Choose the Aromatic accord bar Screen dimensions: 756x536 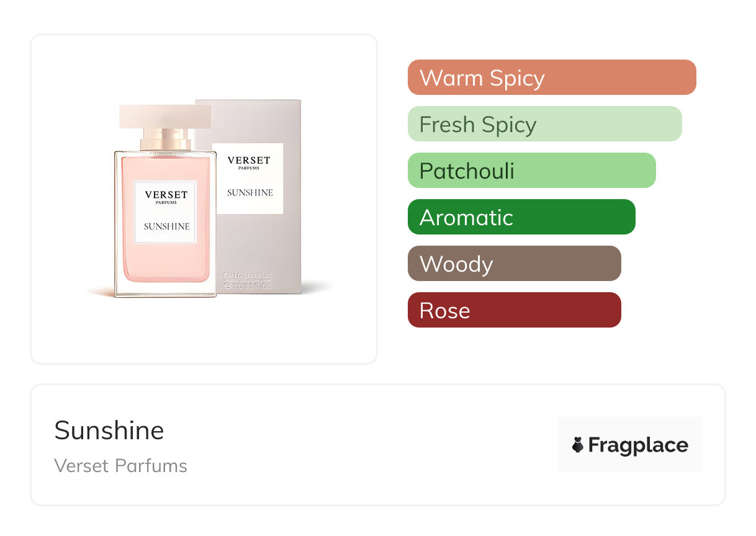[521, 217]
